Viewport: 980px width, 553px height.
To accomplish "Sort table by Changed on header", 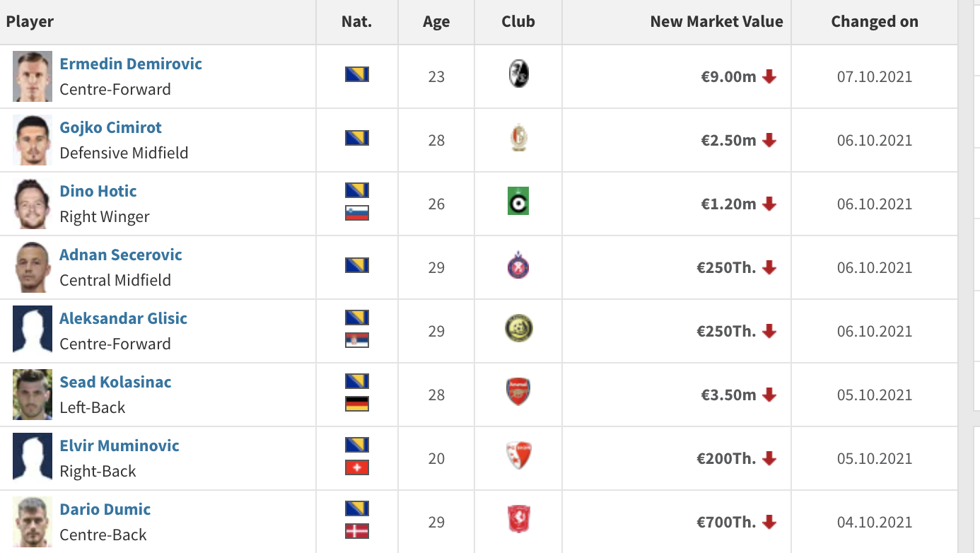I will pos(874,22).
